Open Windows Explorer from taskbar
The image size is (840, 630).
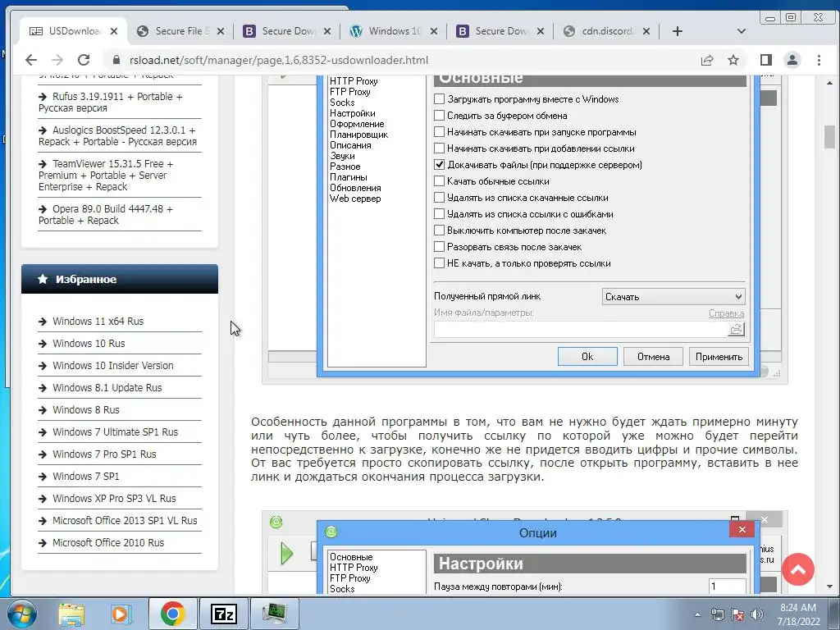click(71, 614)
